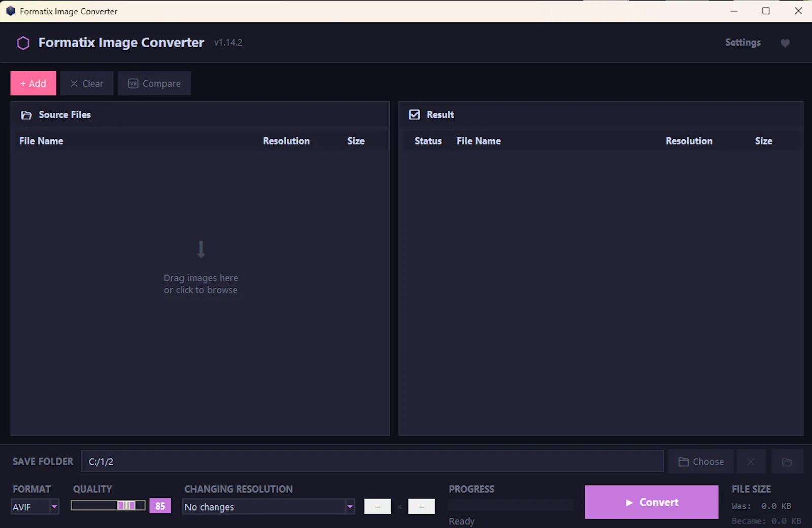Close the Formatix window
The width and height of the screenshot is (812, 528).
tap(798, 11)
